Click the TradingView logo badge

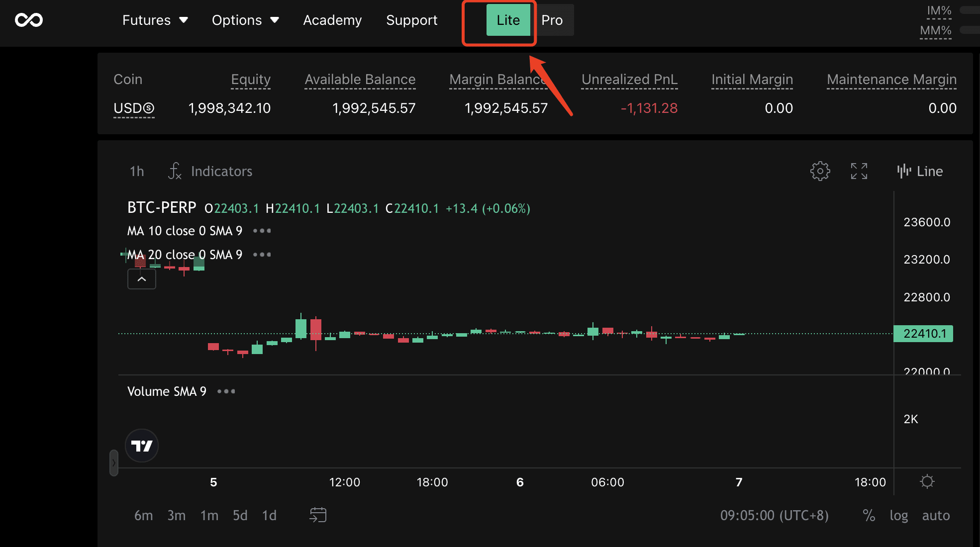(142, 446)
